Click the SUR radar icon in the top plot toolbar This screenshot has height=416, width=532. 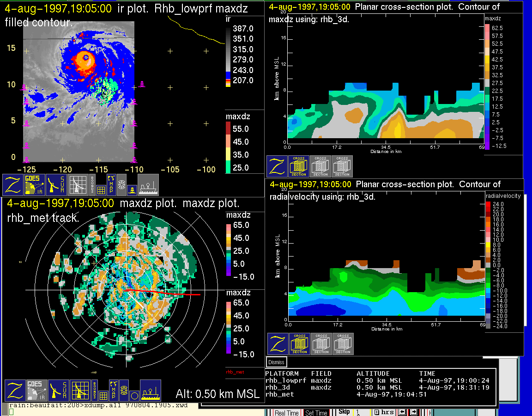tap(56, 185)
